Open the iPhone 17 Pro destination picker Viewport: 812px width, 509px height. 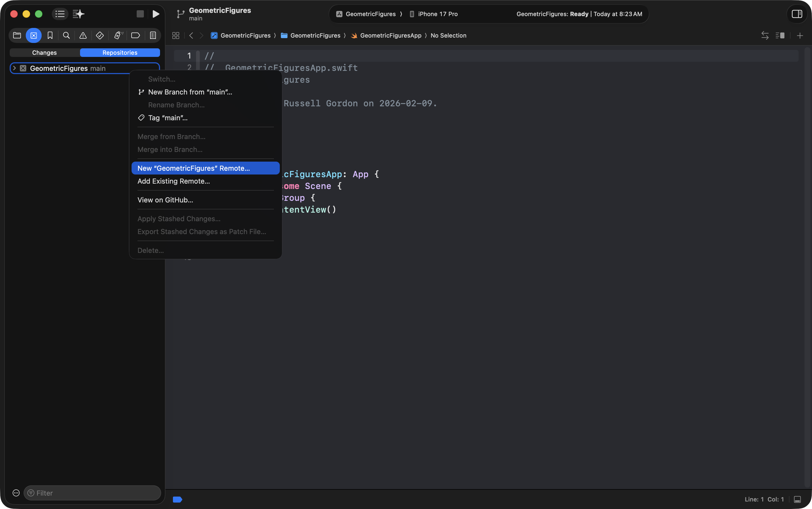(434, 14)
